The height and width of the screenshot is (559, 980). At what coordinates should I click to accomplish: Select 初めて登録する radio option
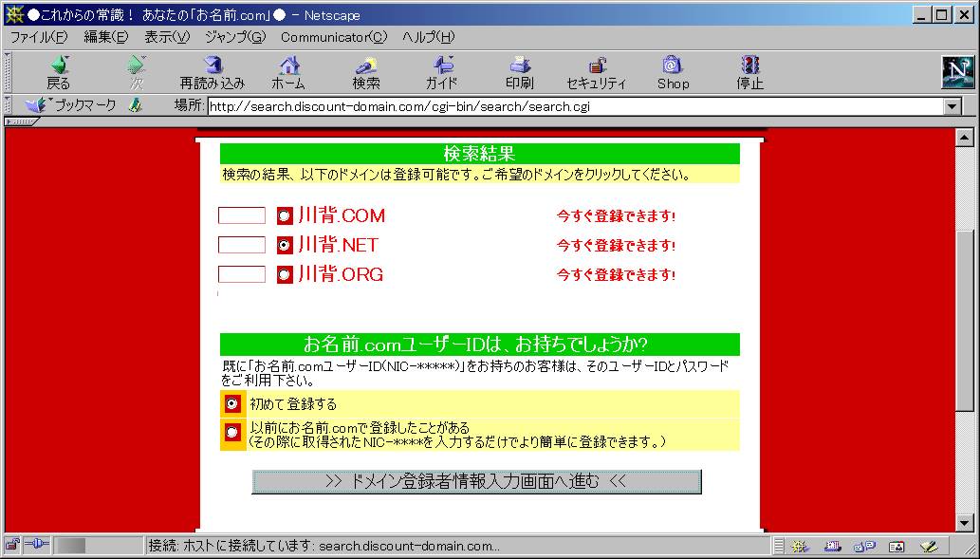231,404
